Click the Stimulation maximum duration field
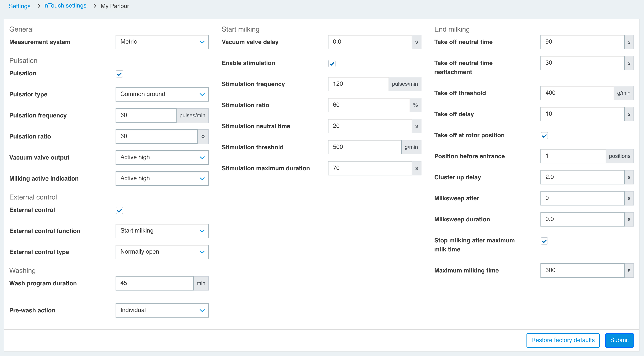Screen dimensions: 644x356 click(370, 168)
